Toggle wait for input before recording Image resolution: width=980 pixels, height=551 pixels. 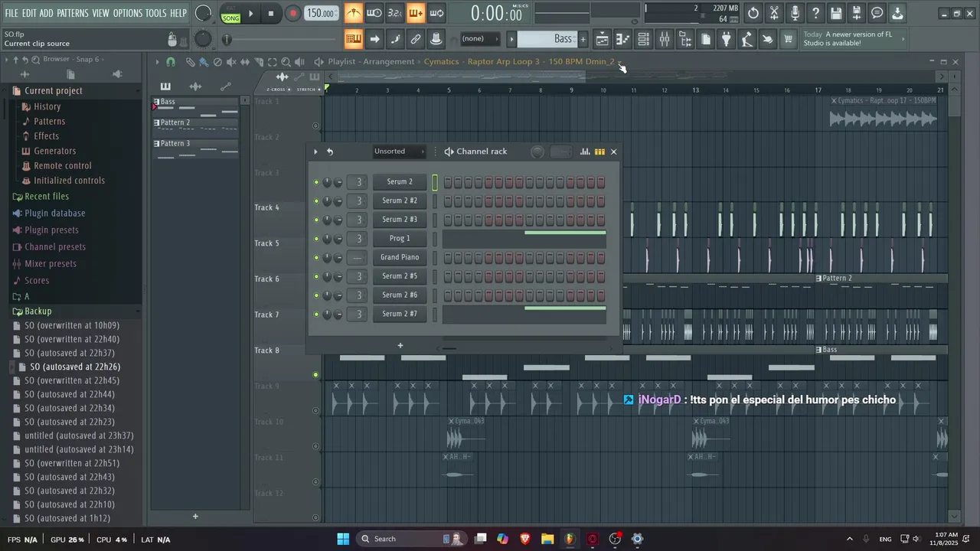(x=374, y=13)
